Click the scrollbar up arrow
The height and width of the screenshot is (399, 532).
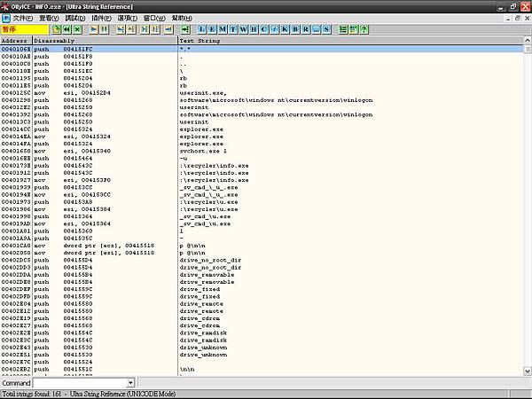[x=528, y=41]
